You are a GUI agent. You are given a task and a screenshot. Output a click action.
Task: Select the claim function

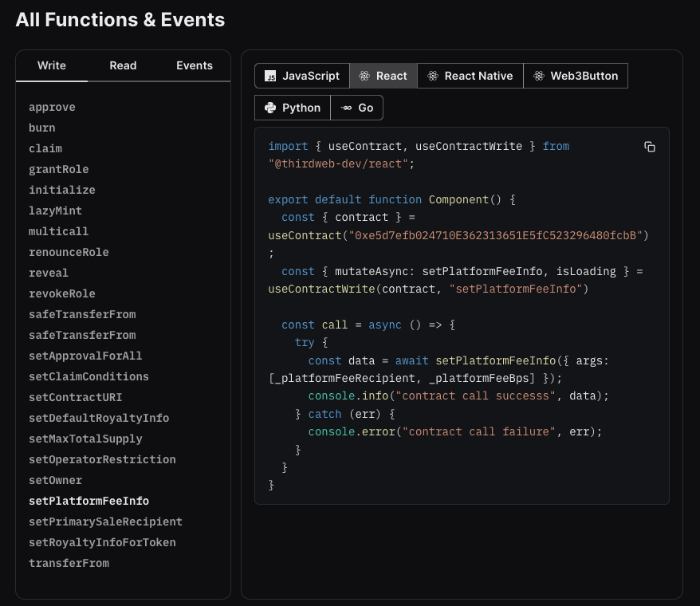(45, 148)
